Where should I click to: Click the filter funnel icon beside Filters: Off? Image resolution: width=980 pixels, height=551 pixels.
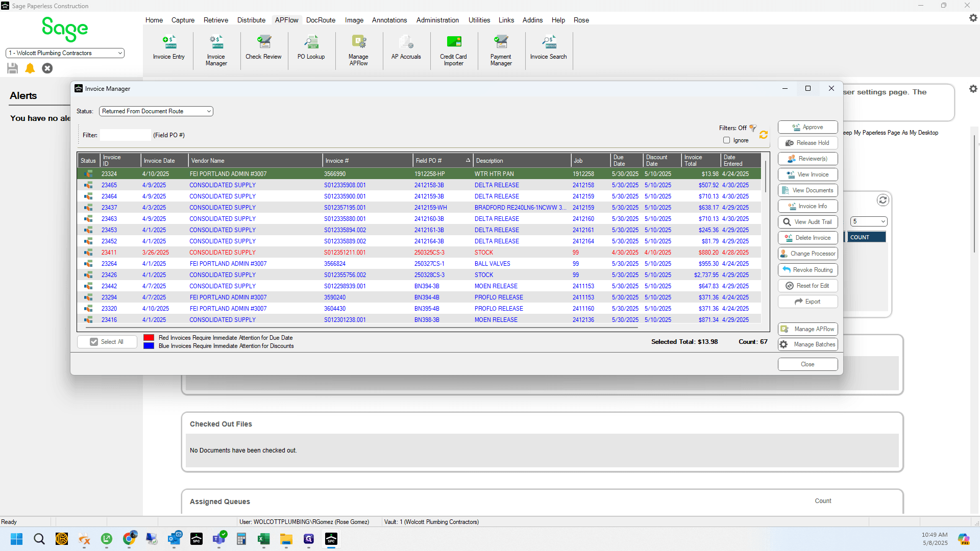click(x=753, y=128)
